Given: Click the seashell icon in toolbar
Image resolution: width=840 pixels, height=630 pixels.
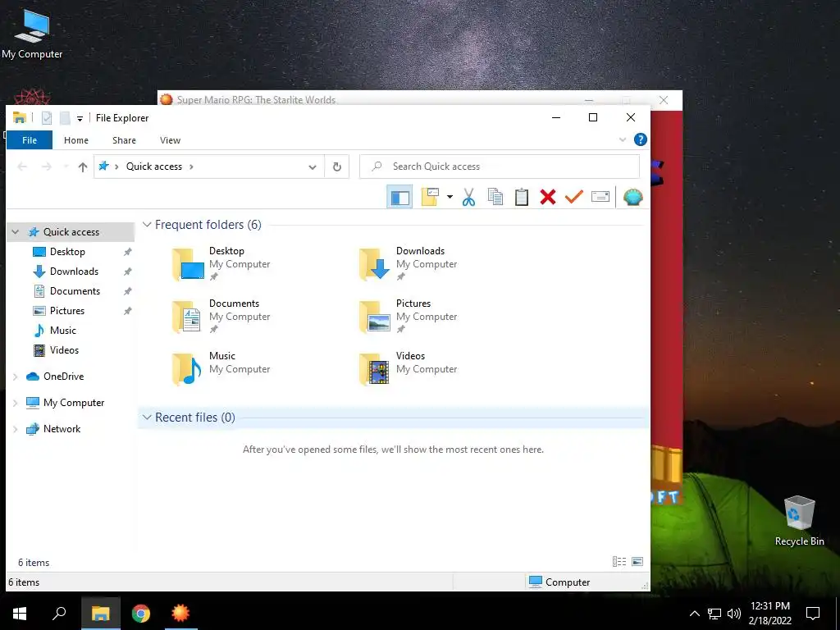Looking at the screenshot, I should point(632,197).
